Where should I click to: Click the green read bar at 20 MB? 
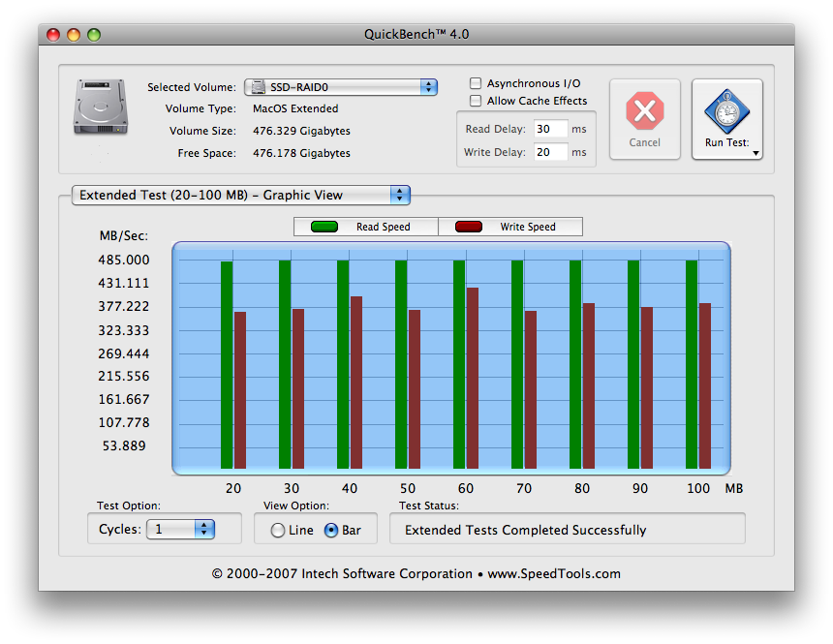pyautogui.click(x=227, y=365)
